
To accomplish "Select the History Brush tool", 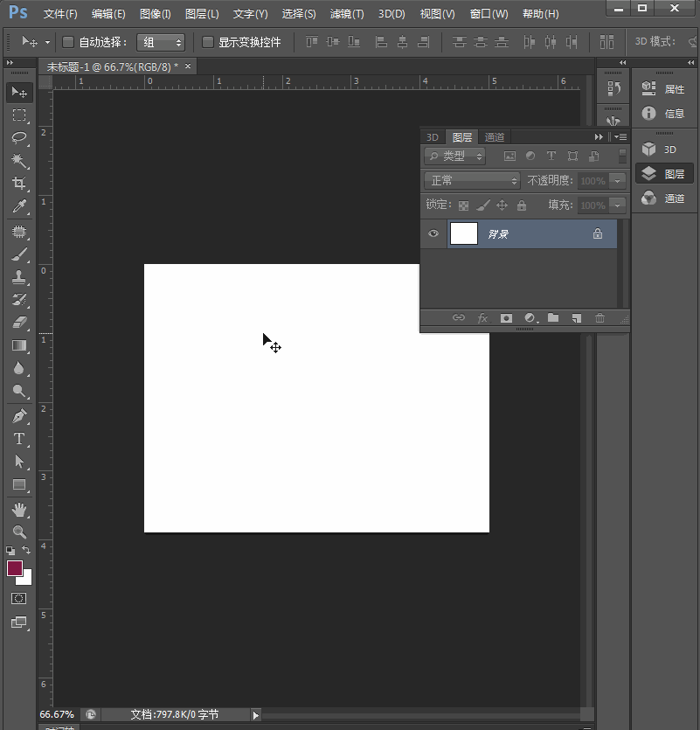I will pyautogui.click(x=19, y=299).
